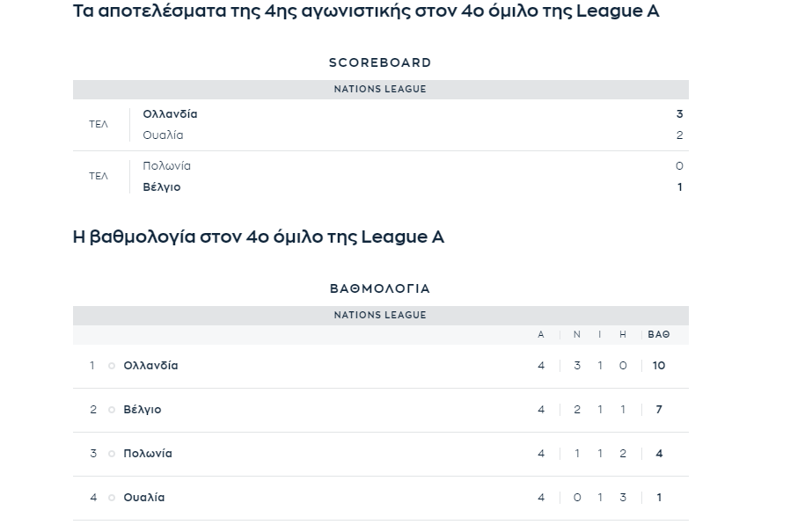The height and width of the screenshot is (532, 805).
Task: Click the ΒΑΘΜΟΛΟΓΙΑ section title
Action: [380, 288]
